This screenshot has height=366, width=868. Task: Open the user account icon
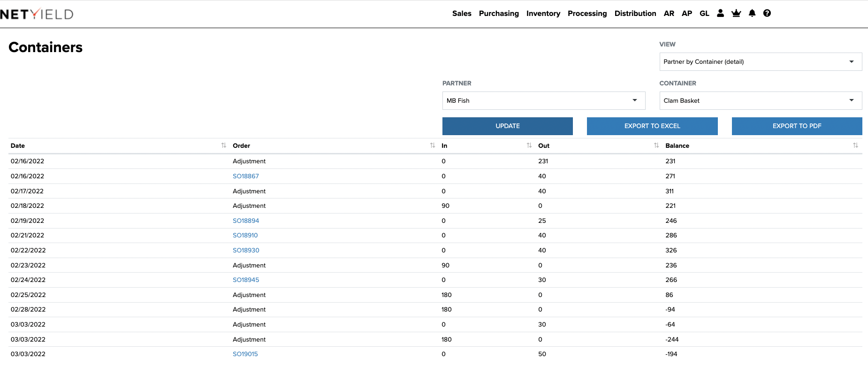point(720,13)
